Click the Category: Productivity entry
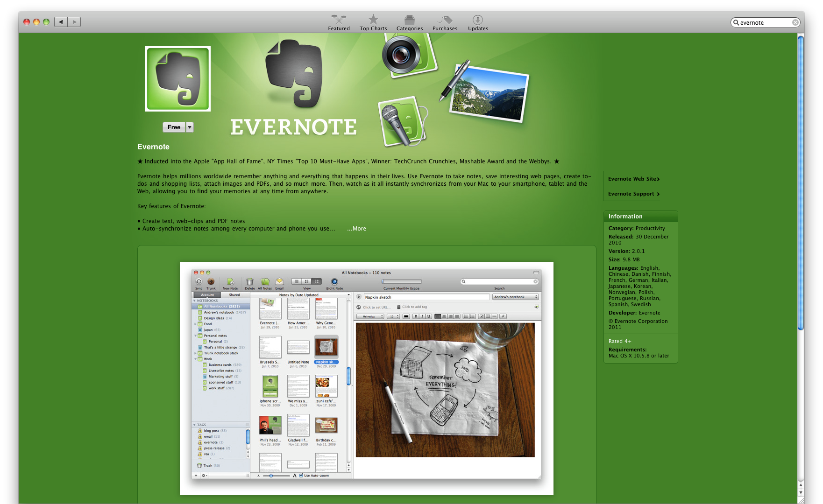 tap(637, 228)
